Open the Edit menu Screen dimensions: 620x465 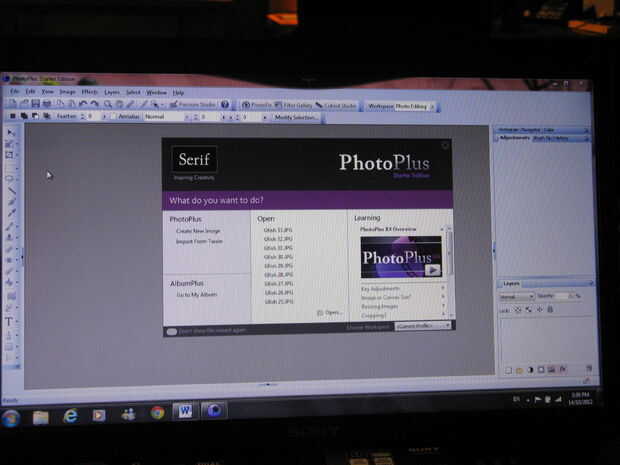[30, 91]
